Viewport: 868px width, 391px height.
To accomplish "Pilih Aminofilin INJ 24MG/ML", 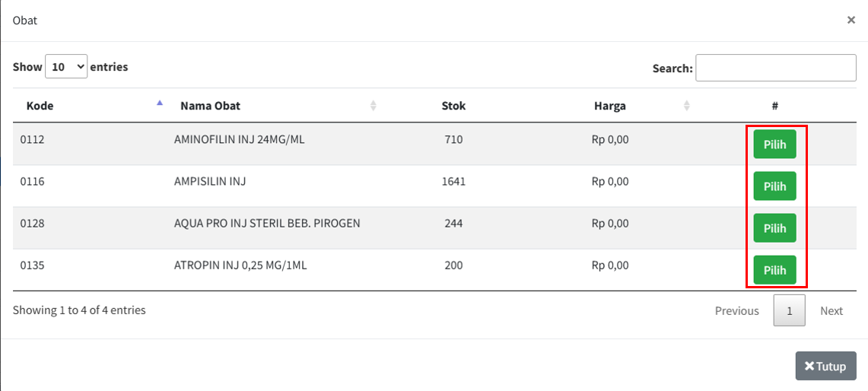I will (774, 145).
